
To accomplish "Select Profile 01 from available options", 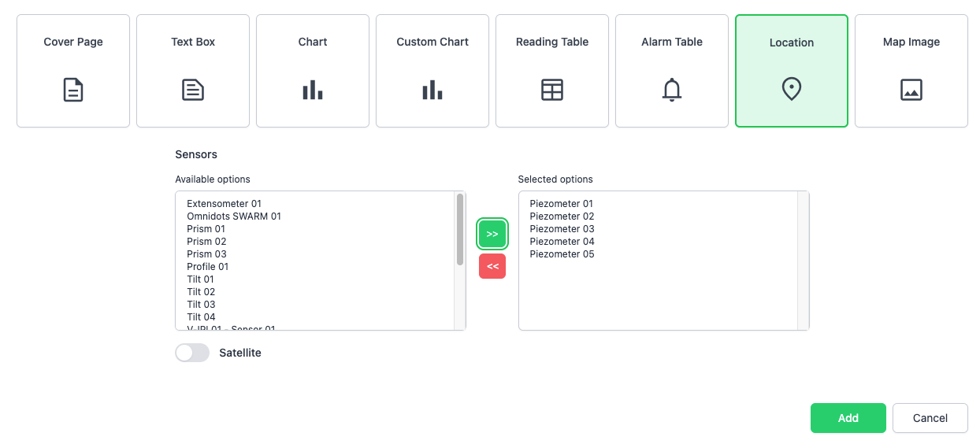I will [x=208, y=267].
